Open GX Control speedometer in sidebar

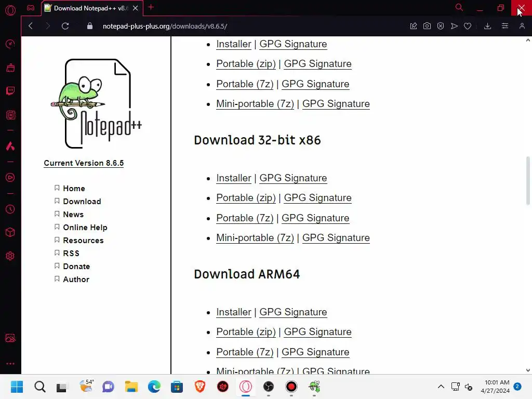coord(10,44)
